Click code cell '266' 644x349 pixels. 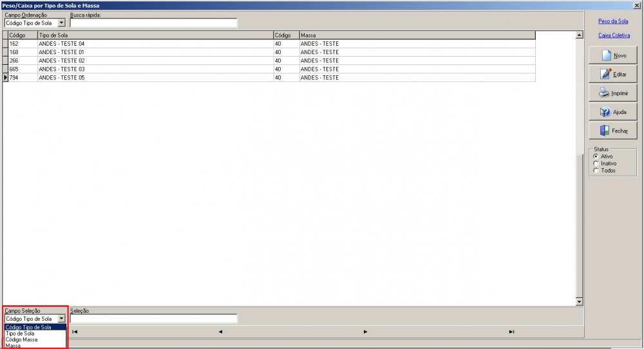coord(23,61)
